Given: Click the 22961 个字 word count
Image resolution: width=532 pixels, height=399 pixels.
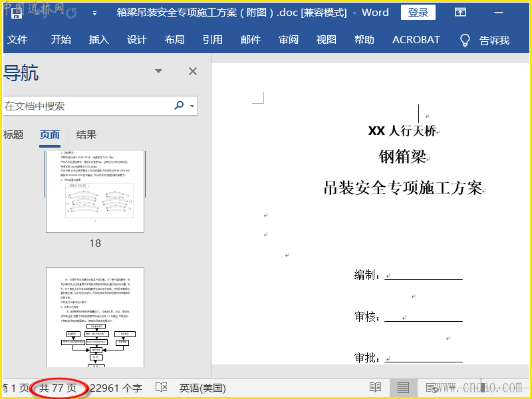Looking at the screenshot, I should click(x=116, y=388).
